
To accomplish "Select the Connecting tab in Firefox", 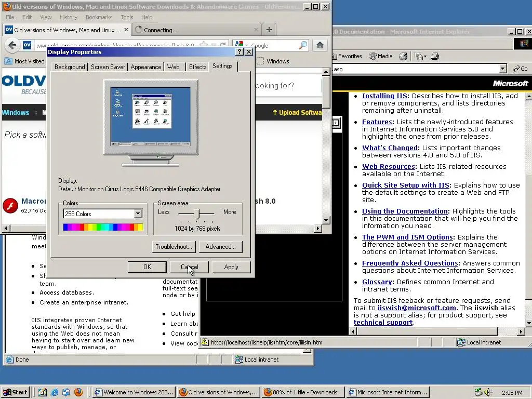I will coord(197,30).
